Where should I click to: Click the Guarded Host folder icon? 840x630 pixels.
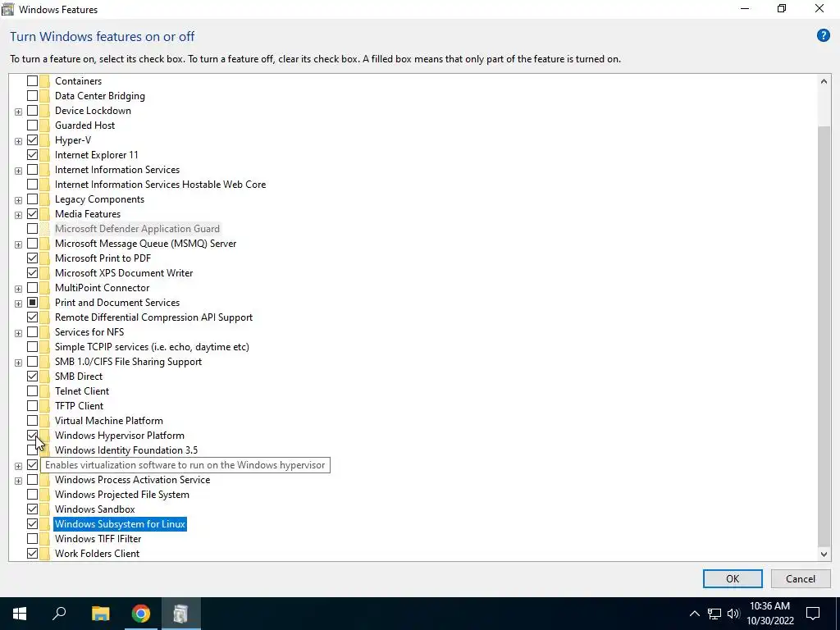coord(44,126)
